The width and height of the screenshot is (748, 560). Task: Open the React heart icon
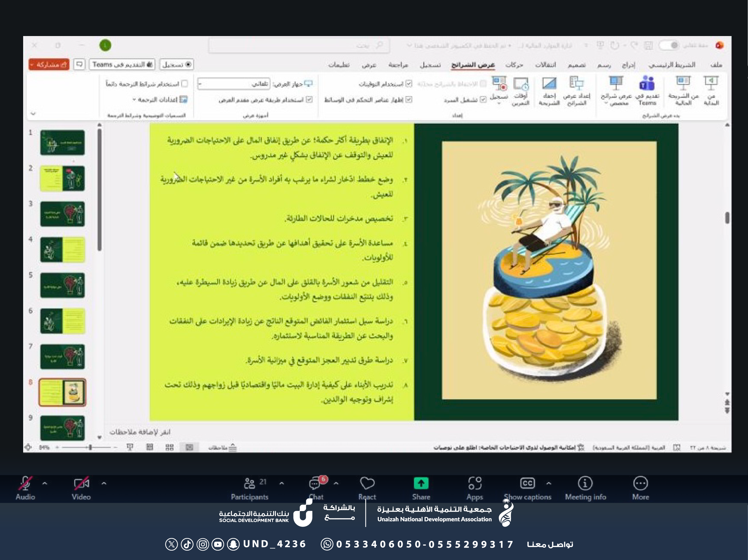click(367, 484)
